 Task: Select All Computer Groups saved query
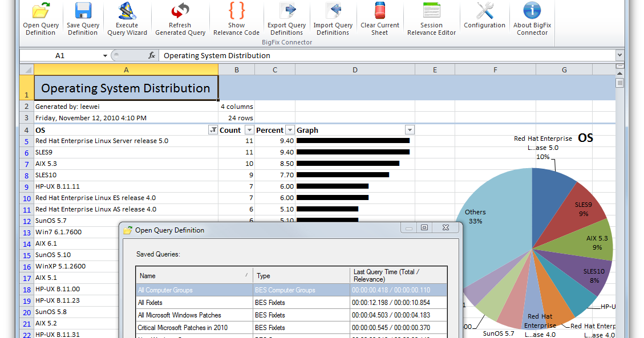pos(291,290)
